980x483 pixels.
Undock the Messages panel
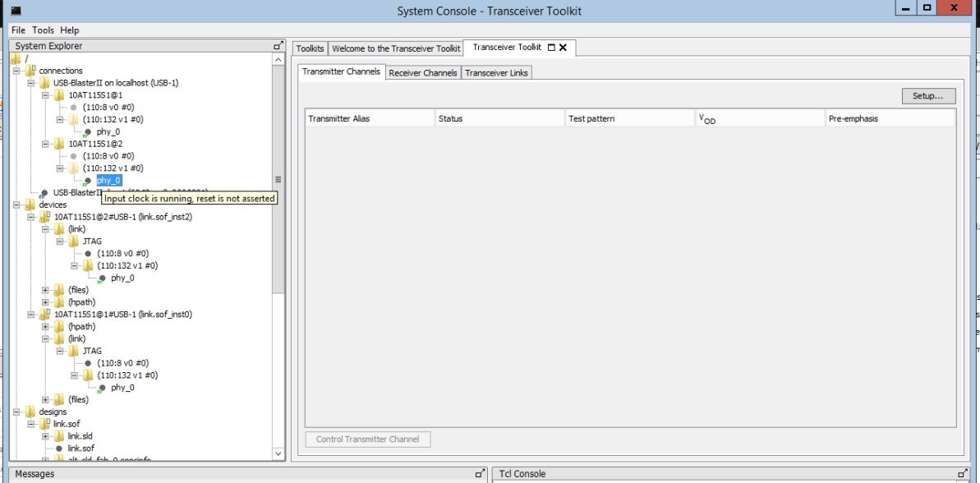[480, 474]
